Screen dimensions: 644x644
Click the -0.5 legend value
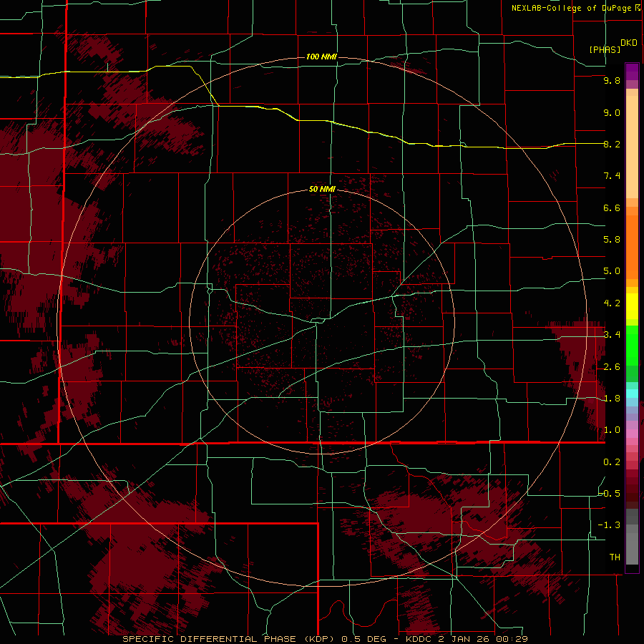610,494
